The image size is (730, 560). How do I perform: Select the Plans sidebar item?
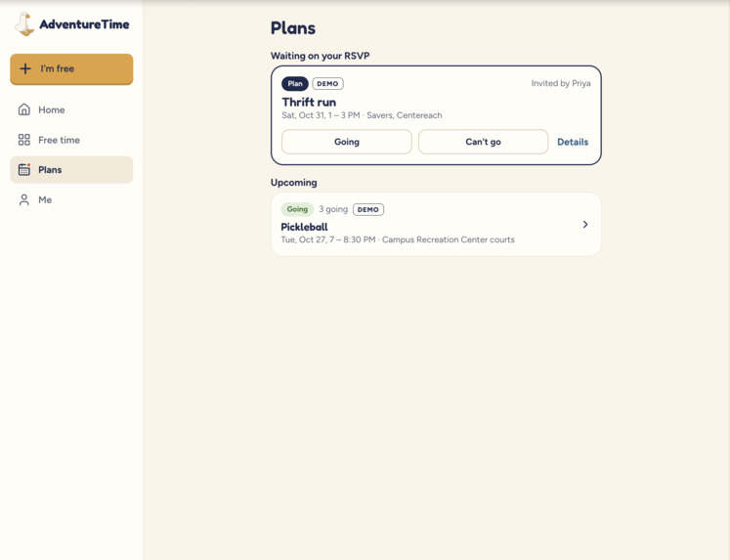pyautogui.click(x=71, y=169)
